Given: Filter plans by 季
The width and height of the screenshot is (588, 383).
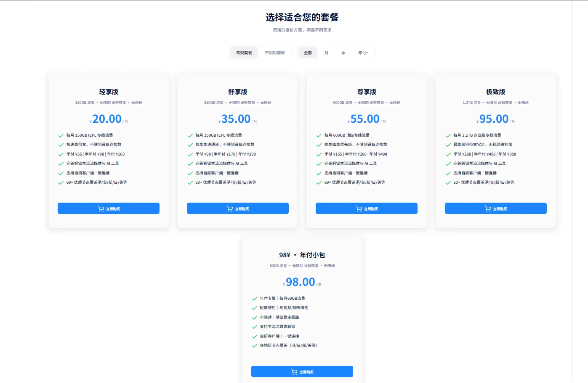Looking at the screenshot, I should tap(343, 53).
